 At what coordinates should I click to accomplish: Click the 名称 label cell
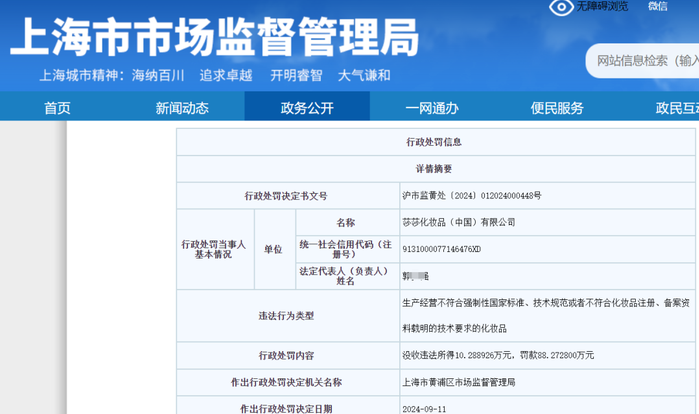click(346, 222)
